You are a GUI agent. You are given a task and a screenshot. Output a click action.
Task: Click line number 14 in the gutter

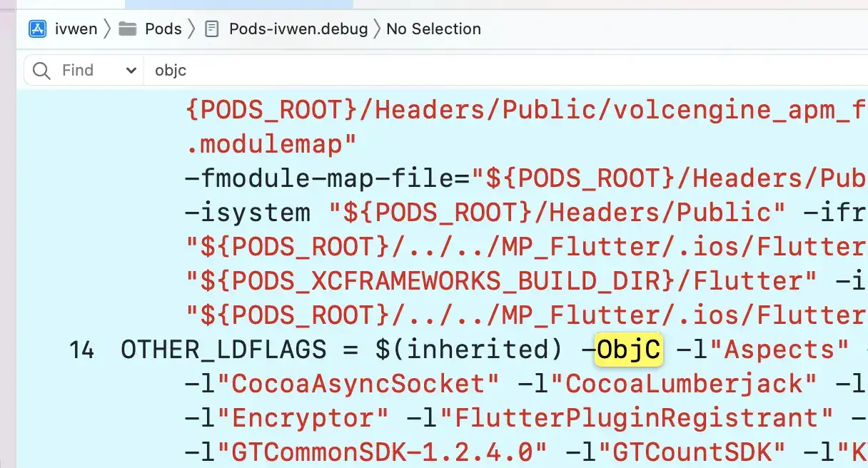click(82, 350)
